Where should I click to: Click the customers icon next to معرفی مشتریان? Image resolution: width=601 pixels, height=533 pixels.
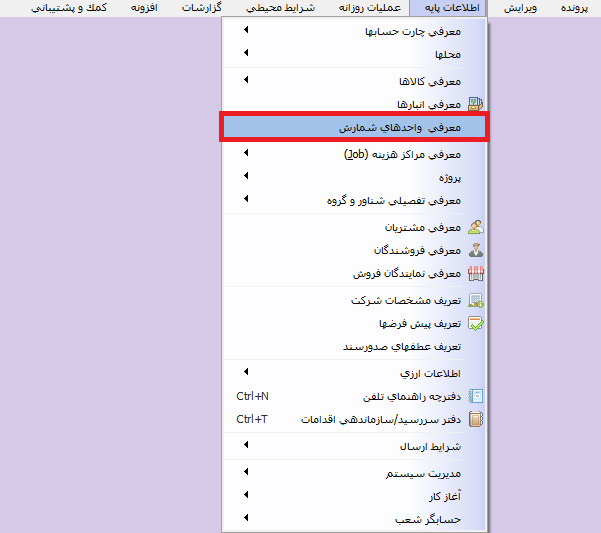coord(476,227)
